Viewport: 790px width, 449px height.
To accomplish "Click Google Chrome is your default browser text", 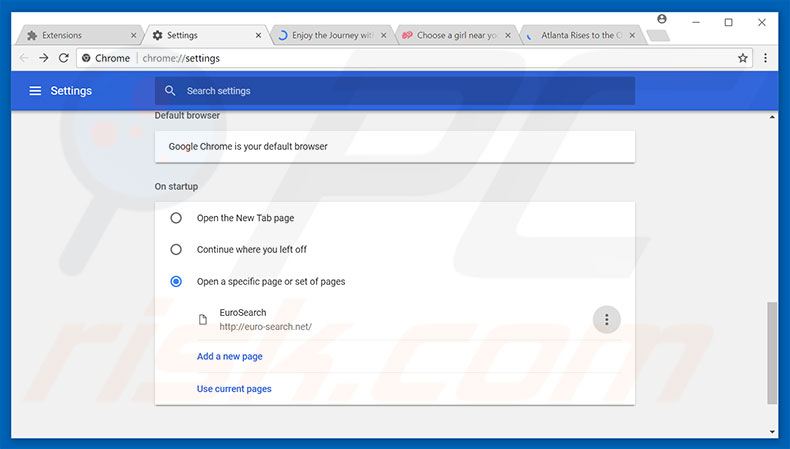I will 248,147.
